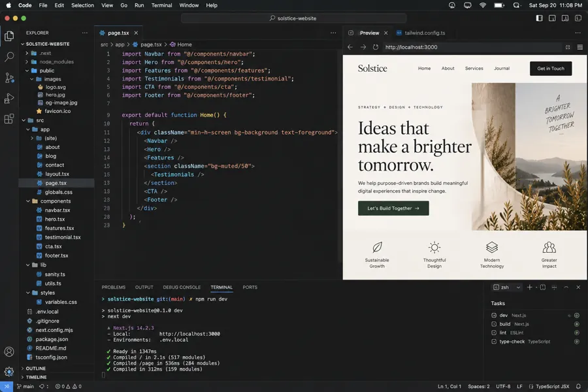Open the customize layout button
The height and width of the screenshot is (392, 588).
click(578, 18)
